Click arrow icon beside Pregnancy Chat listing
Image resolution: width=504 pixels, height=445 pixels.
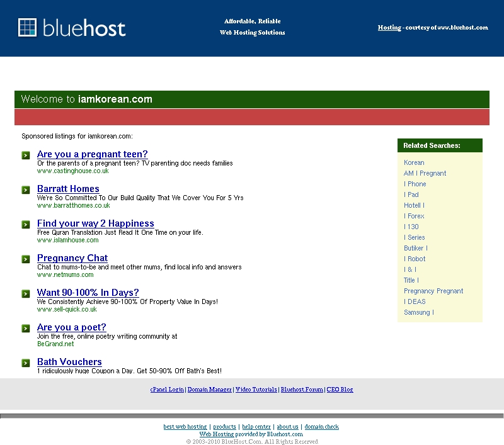26,259
